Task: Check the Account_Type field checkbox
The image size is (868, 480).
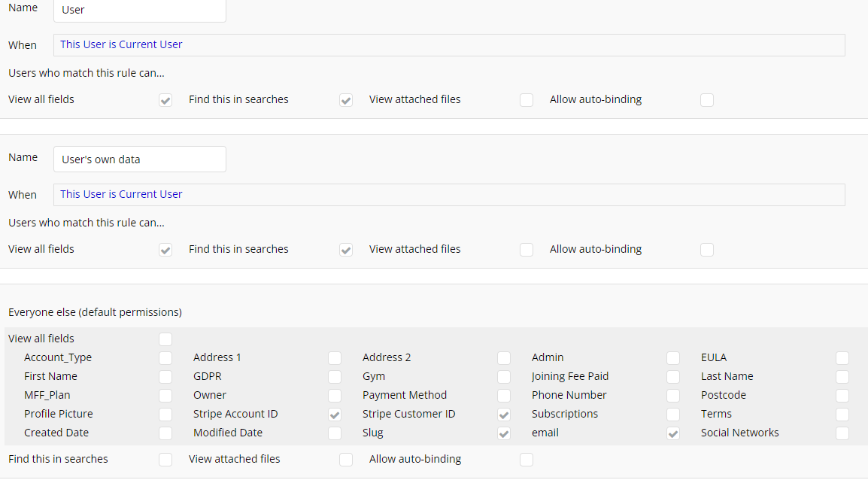Action: [165, 358]
